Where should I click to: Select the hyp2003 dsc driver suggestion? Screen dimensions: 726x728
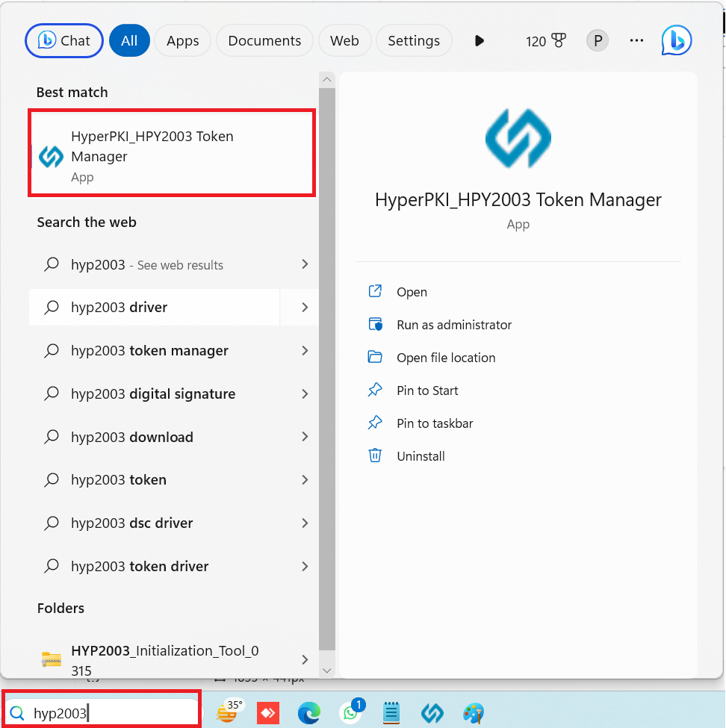[x=155, y=523]
